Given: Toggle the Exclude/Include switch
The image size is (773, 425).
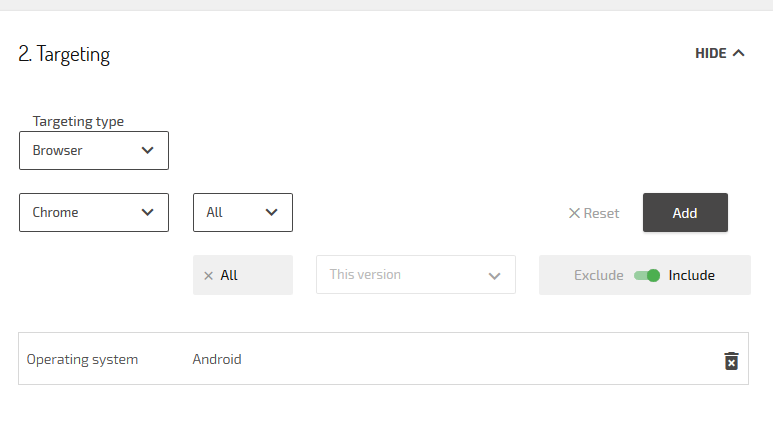Looking at the screenshot, I should coord(647,275).
